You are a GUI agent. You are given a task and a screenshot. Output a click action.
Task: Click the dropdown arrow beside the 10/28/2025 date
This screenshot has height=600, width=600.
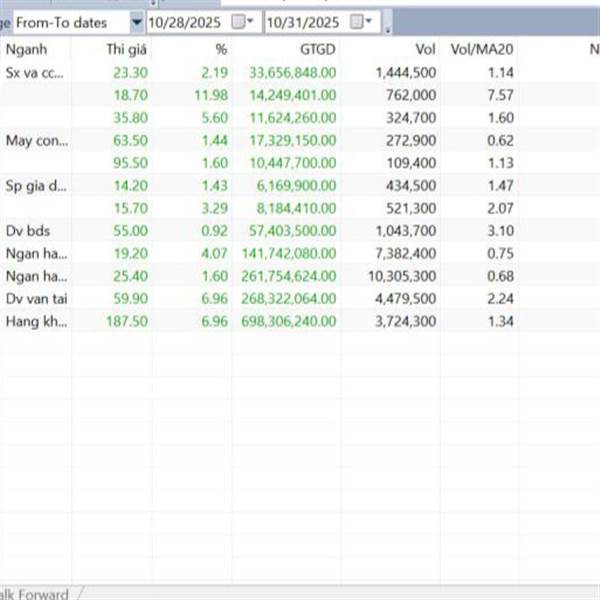(x=250, y=21)
